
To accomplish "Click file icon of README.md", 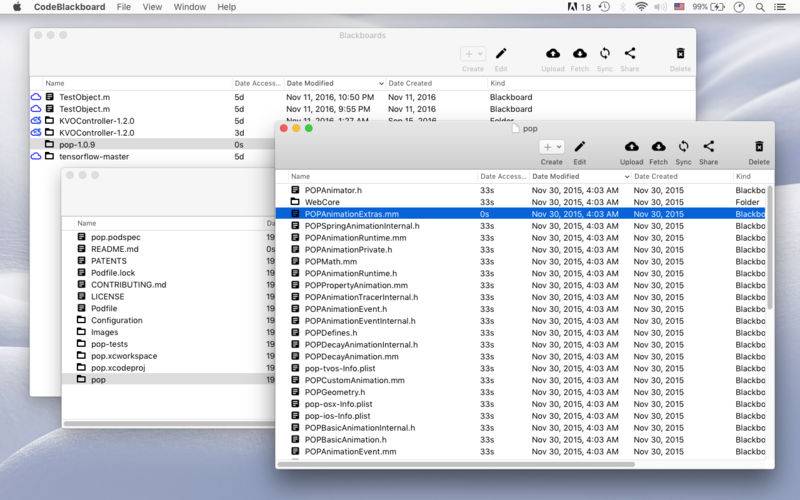I will point(81,249).
